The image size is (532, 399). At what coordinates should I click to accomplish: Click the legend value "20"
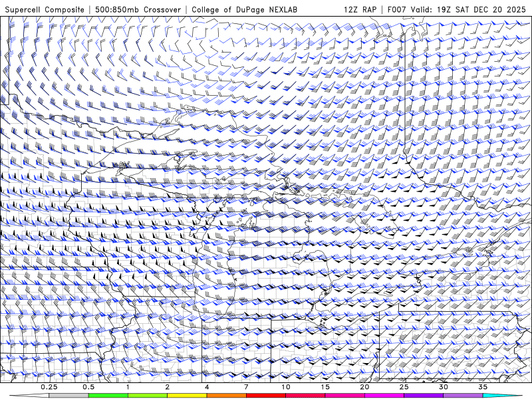click(364, 387)
